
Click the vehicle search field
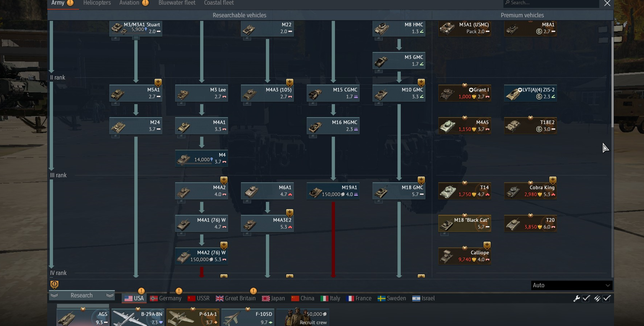[x=551, y=3]
